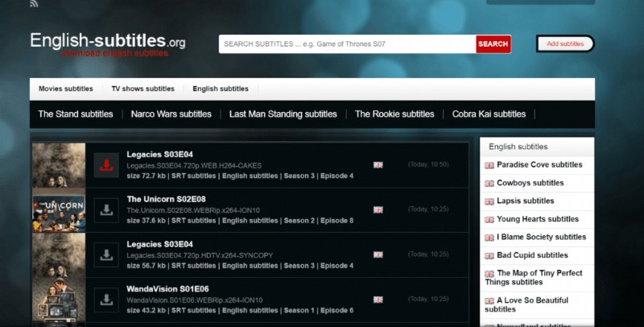Click the RSS feed icon
The height and width of the screenshot is (327, 644).
click(x=34, y=3)
